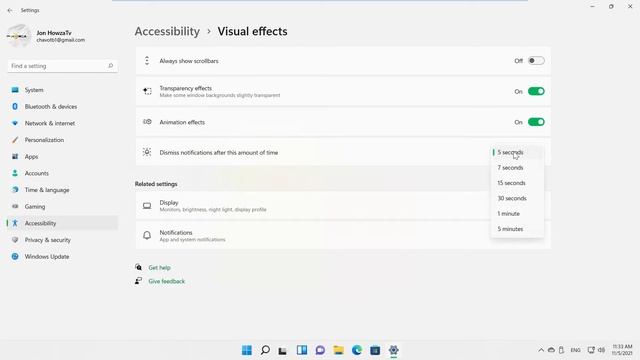
Task: Open Time & language globe icon
Action: 15,190
